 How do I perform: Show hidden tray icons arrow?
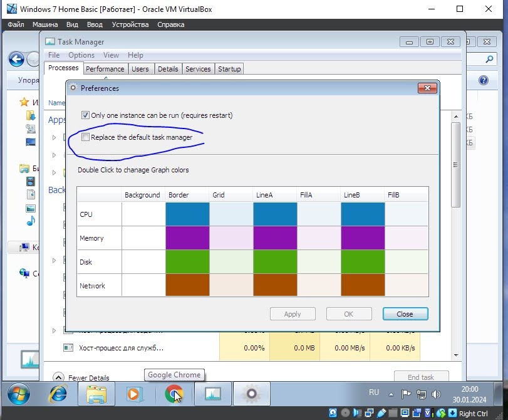click(x=391, y=394)
